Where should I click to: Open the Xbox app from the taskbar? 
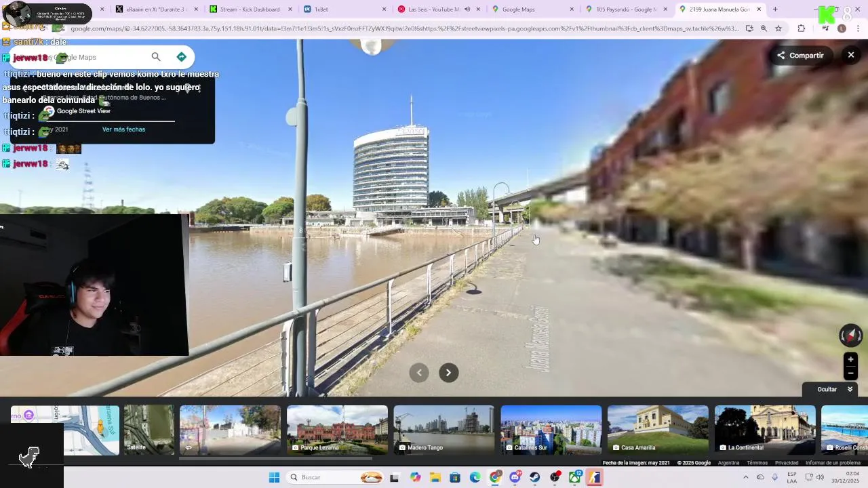pos(575,477)
